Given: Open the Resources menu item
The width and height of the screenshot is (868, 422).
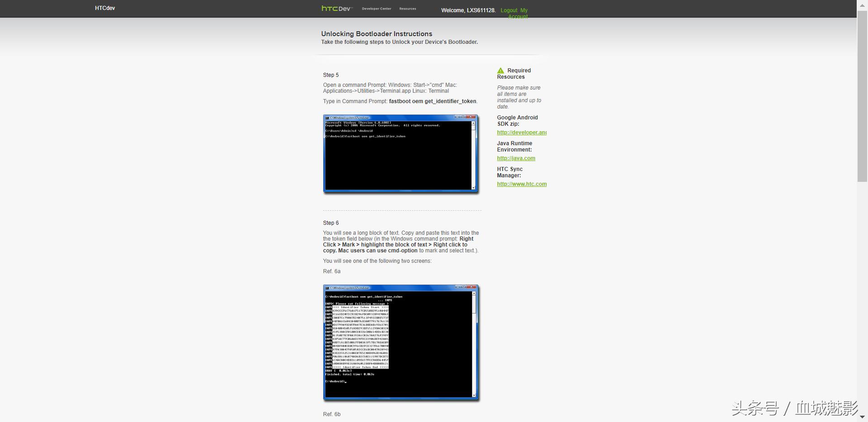Looking at the screenshot, I should (407, 9).
